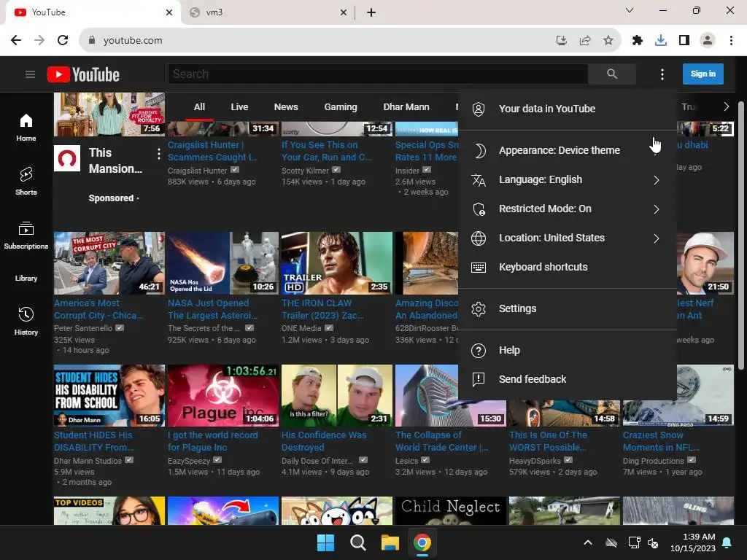
Task: Click the youtube.com address bar
Action: pos(324,41)
